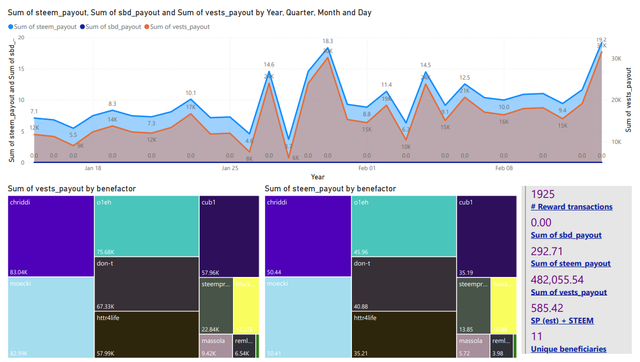Click the 7.1 data label
The width and height of the screenshot is (640, 362).
coord(34,111)
